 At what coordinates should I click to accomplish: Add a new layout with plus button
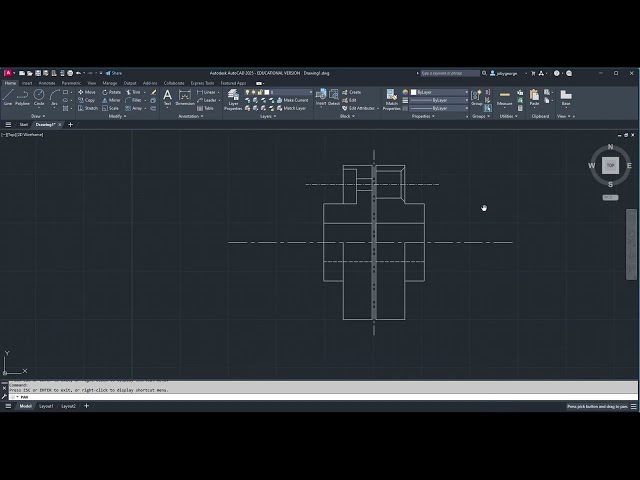click(86, 406)
